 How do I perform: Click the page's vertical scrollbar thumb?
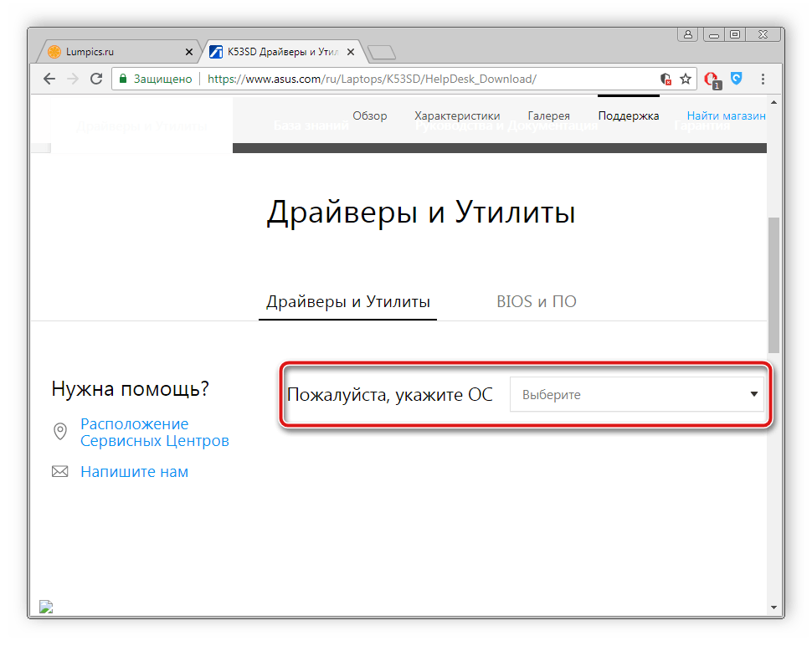773,285
